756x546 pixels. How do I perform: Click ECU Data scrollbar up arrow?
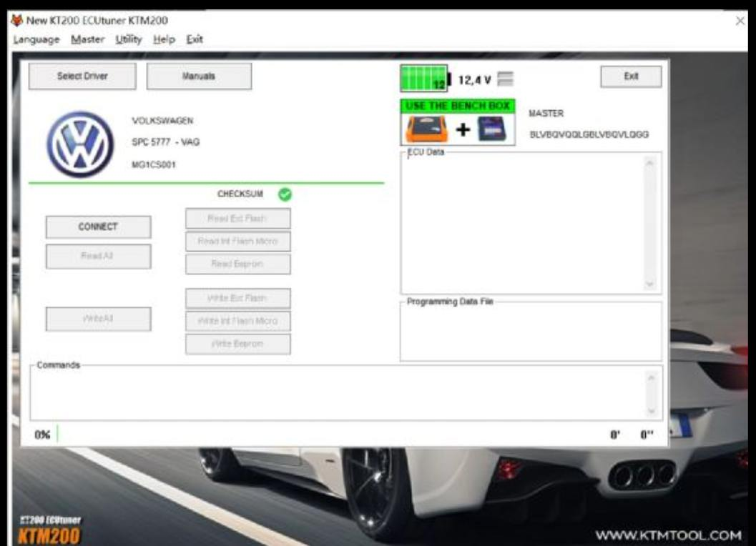650,164
